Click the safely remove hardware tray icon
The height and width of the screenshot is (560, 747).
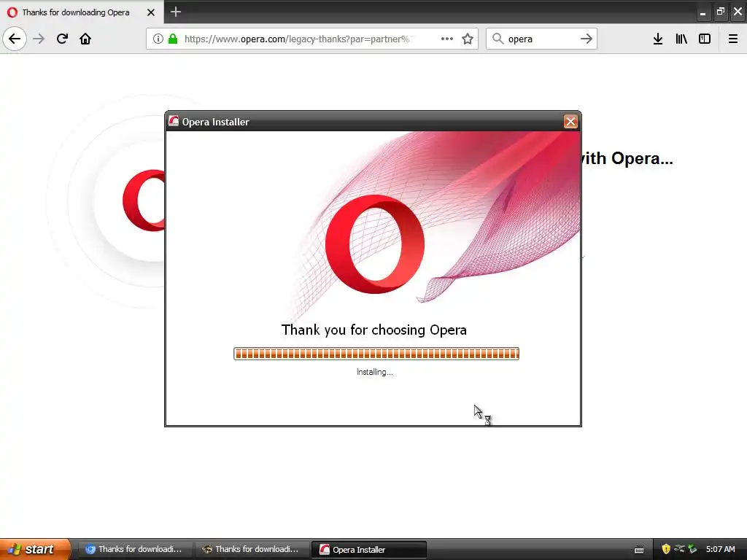coord(692,549)
